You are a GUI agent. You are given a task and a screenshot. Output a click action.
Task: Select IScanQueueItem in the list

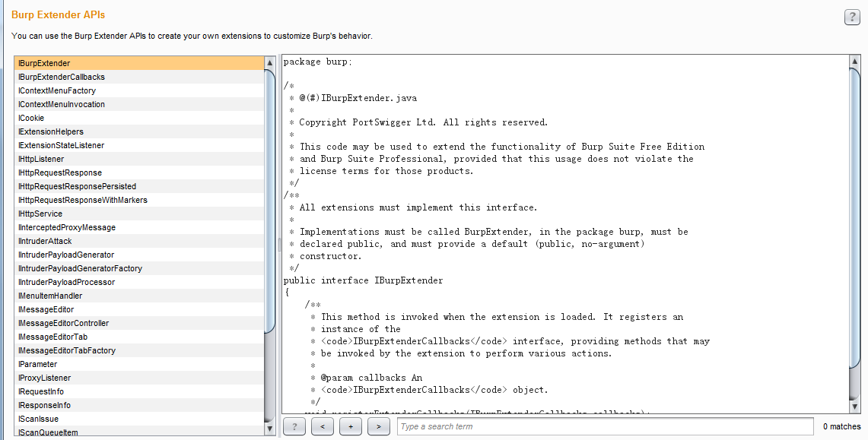pos(139,432)
